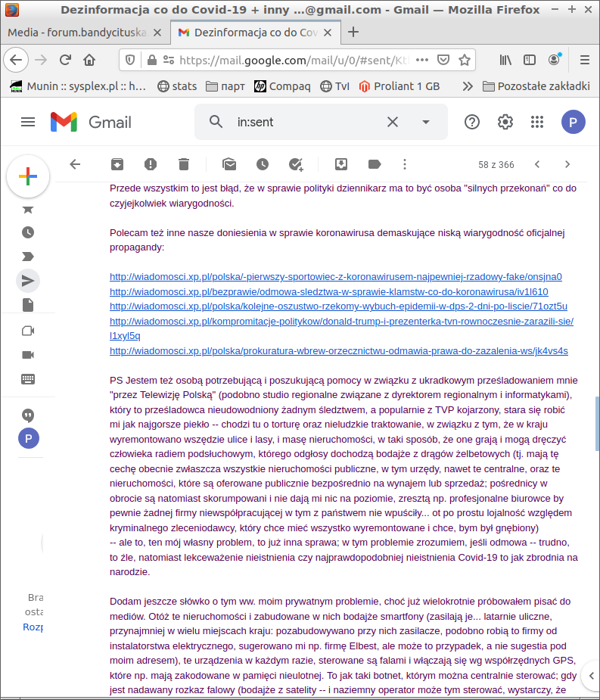Open Drafts folder in sidebar

coord(28,305)
